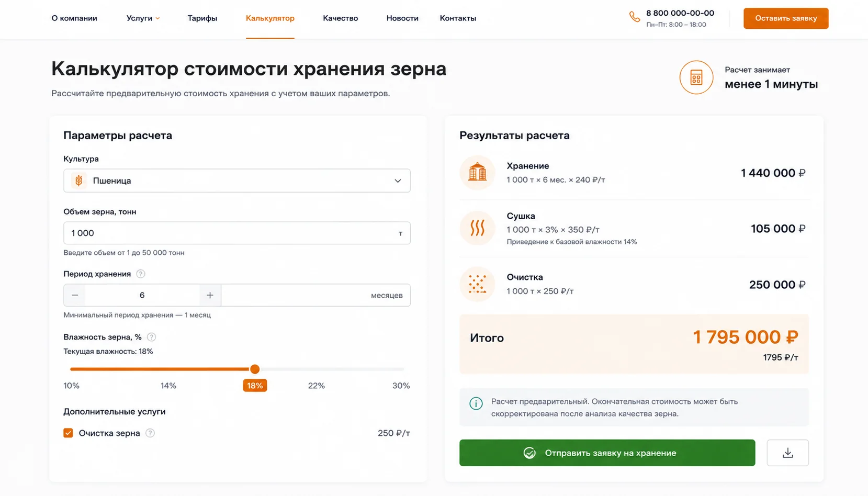Viewport: 868px width, 496px height.
Task: Expand the Культура dropdown chevron
Action: tap(398, 181)
